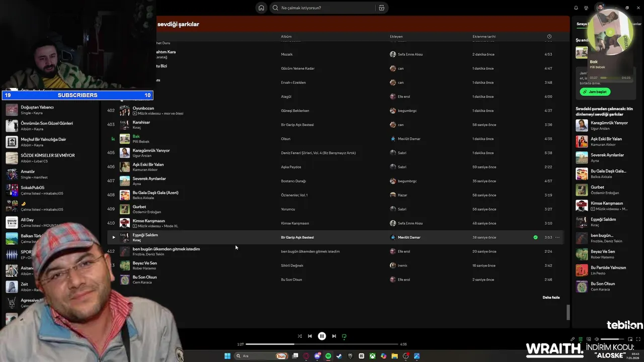Skip to next track
Screen dimensions: 644x362
click(334, 336)
